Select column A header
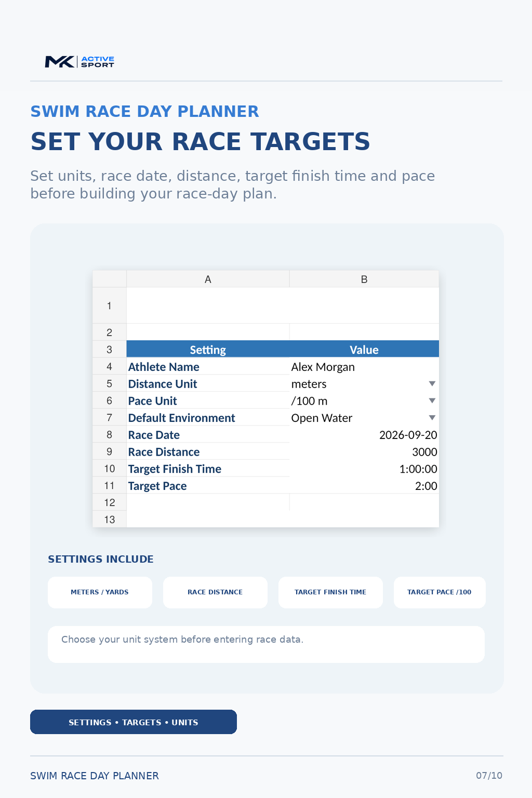 208,279
